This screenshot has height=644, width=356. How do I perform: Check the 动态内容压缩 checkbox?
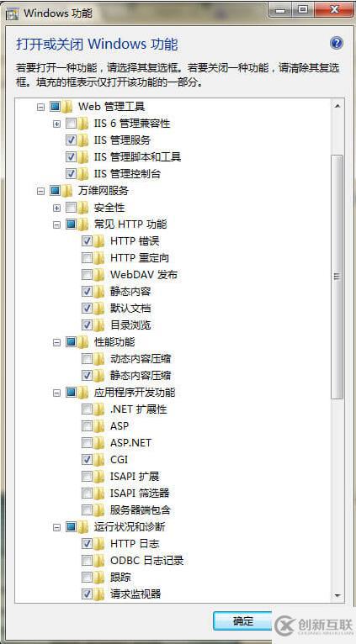coord(88,358)
